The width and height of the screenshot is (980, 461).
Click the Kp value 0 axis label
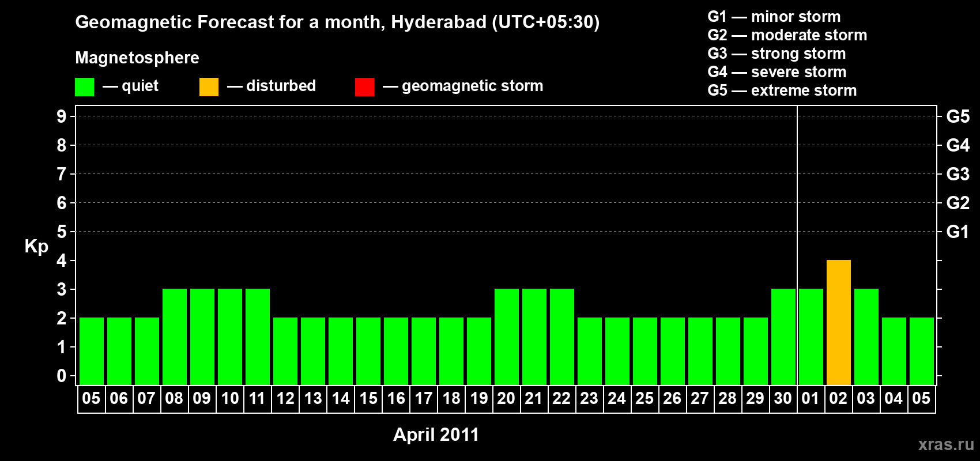[62, 376]
